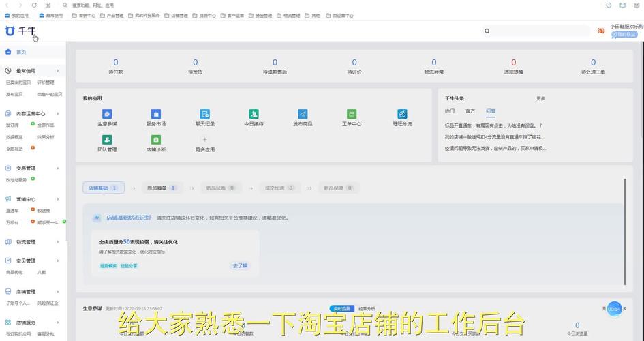Open 物流管理 bookmark folder in top bar
Viewport: 644px width, 341px height.
pos(288,15)
